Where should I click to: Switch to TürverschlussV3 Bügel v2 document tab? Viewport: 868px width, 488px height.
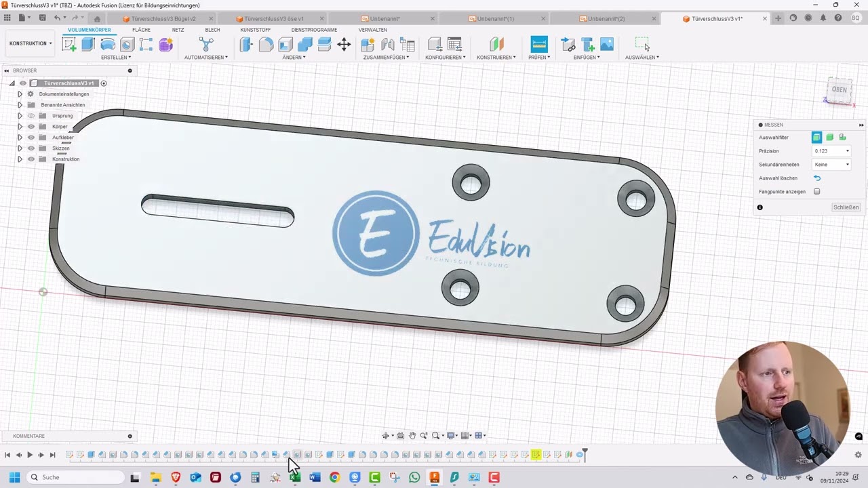point(163,18)
